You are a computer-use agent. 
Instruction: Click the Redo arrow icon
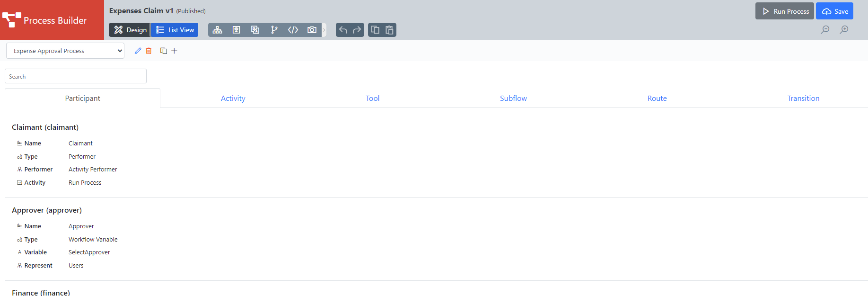357,30
